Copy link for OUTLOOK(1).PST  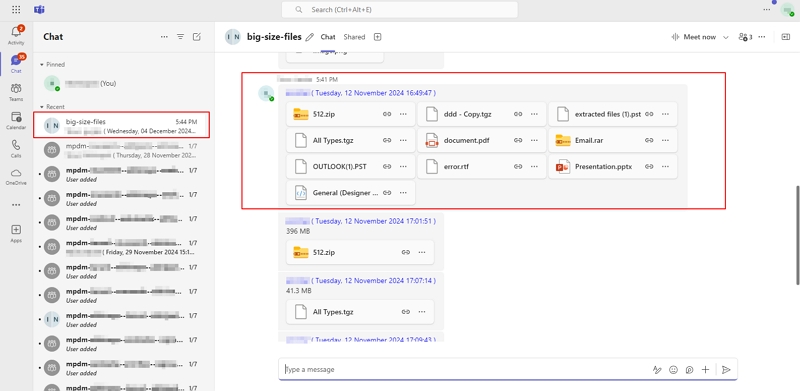click(x=387, y=166)
